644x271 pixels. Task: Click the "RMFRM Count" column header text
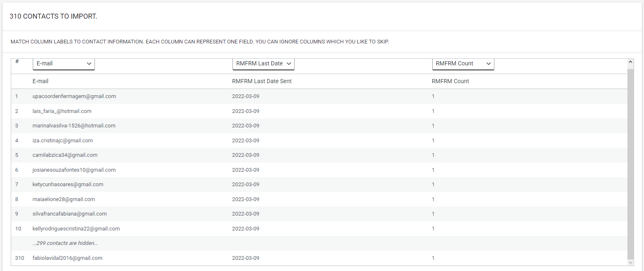click(450, 82)
